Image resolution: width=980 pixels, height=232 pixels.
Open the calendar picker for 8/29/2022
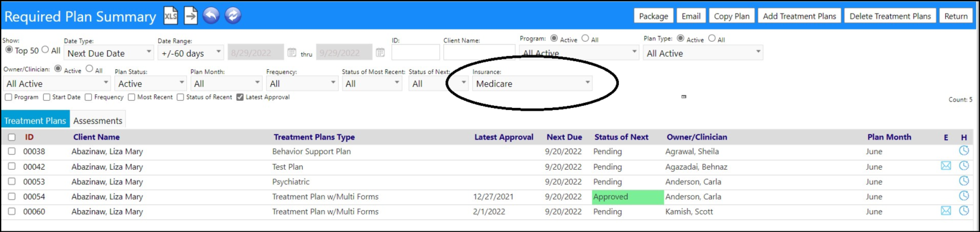(292, 53)
